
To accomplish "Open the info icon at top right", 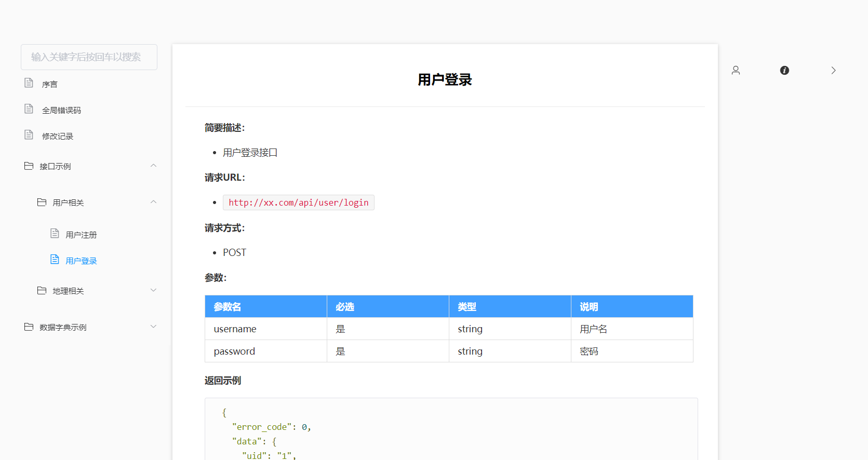I will click(784, 70).
